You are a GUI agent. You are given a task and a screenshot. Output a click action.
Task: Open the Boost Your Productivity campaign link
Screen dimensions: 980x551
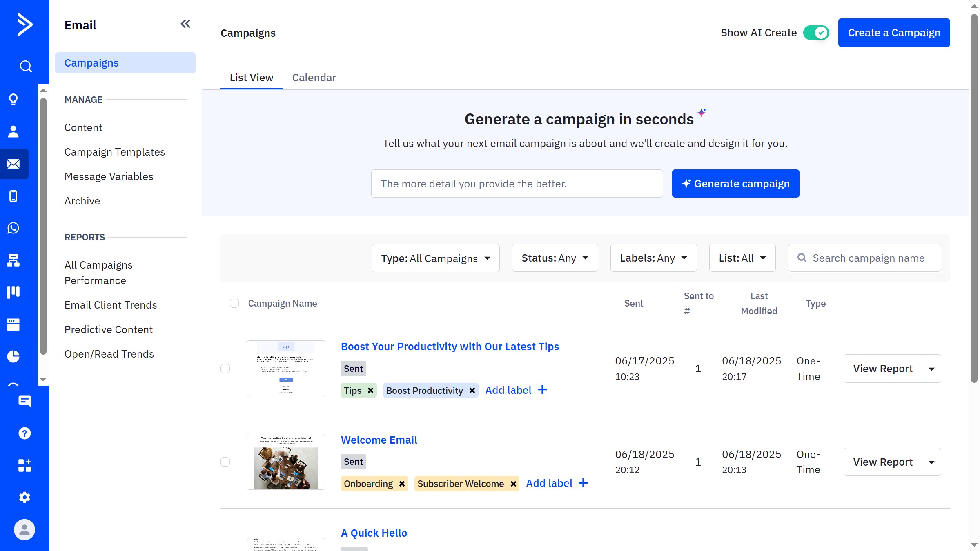click(x=450, y=347)
